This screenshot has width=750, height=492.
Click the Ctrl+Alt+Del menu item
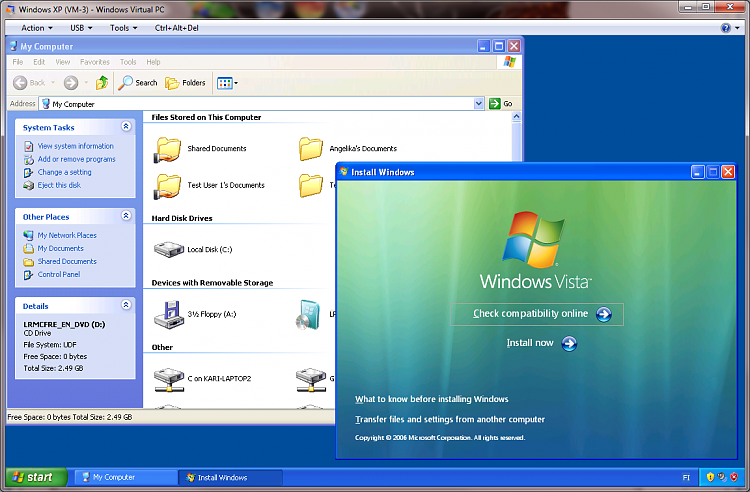pyautogui.click(x=176, y=28)
